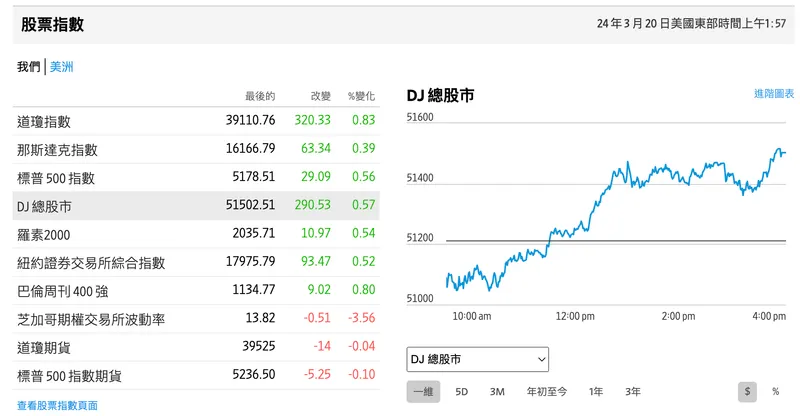Switch chart to 3M range
This screenshot has width=800, height=416.
point(497,392)
